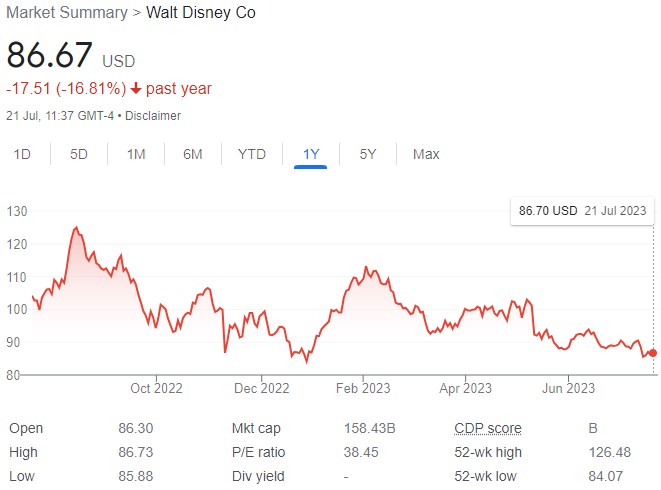Click the red down arrow icon
661x490 pixels.
click(136, 89)
